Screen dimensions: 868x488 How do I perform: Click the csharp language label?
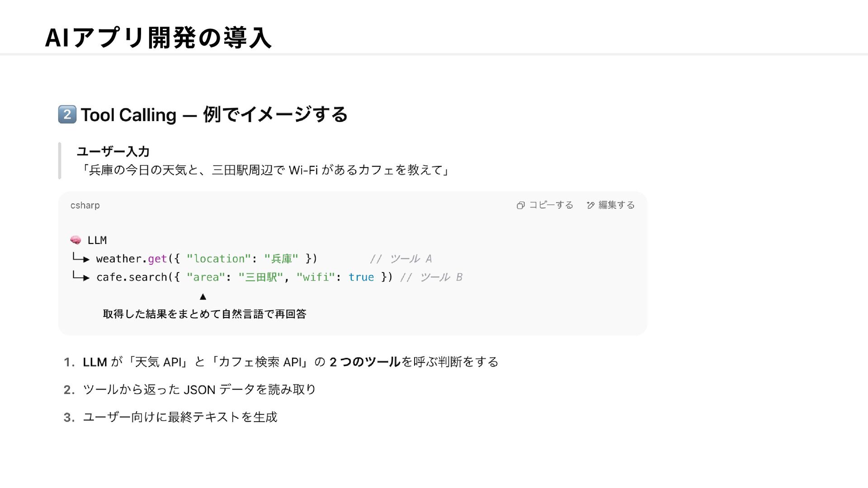[x=85, y=206]
